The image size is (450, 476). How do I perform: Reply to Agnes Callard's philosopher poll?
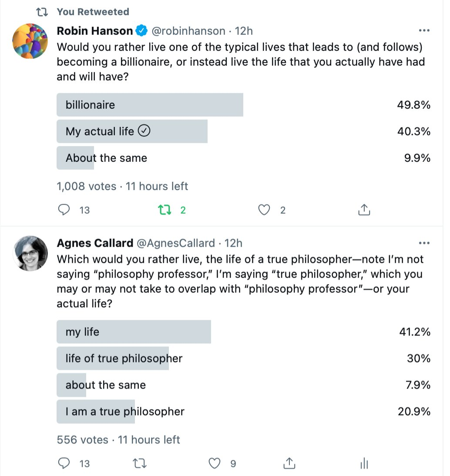click(x=64, y=463)
